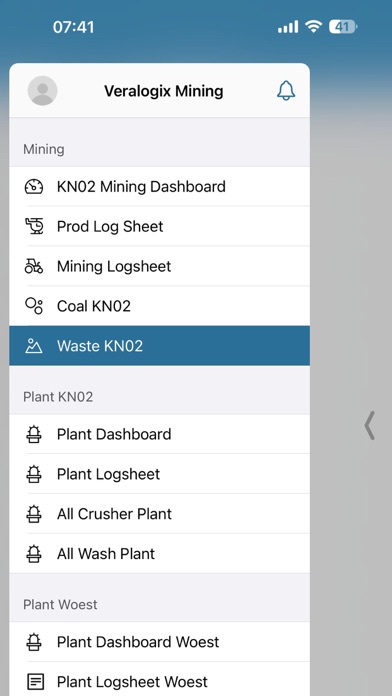Select All Wash Plant
Viewport: 392px width, 696px height.
tap(159, 554)
